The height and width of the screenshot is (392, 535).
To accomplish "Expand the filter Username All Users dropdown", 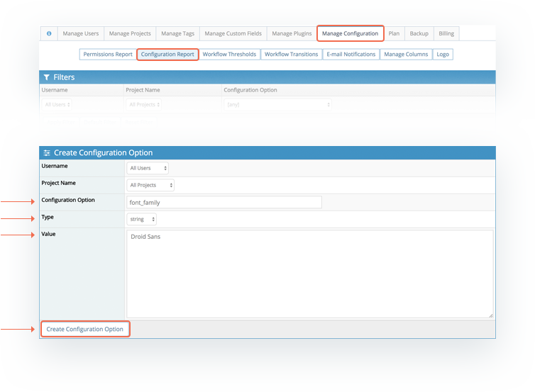I will [57, 104].
